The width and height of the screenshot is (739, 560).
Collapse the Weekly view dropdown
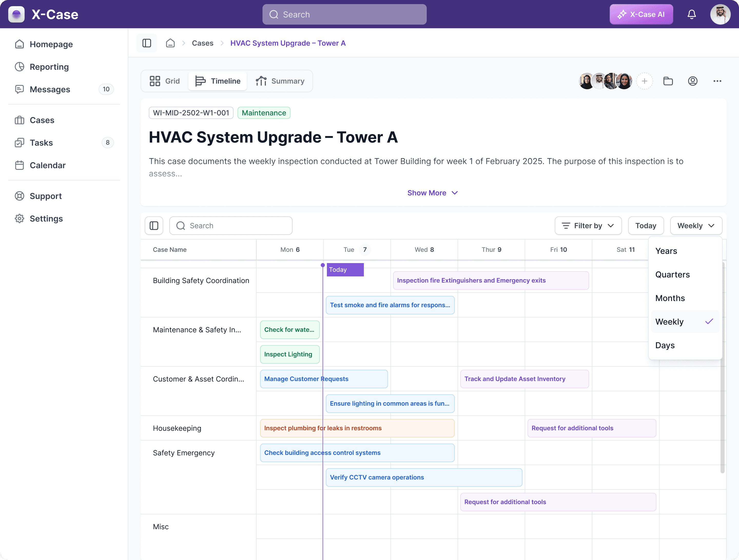(696, 226)
